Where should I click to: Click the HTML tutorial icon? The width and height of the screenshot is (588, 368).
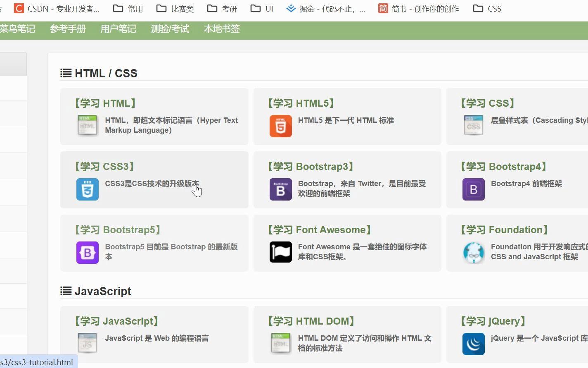[88, 126]
